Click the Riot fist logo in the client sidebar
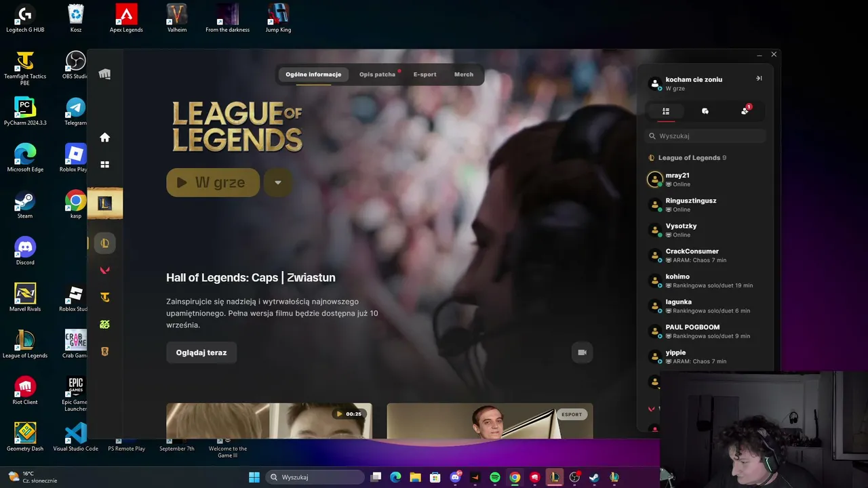The height and width of the screenshot is (488, 868). coord(104,74)
